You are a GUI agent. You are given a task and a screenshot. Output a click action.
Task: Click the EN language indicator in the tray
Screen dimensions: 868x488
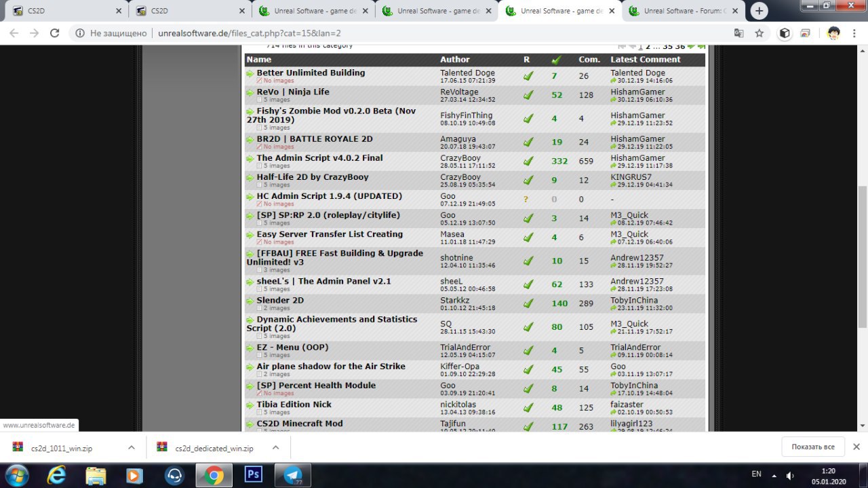756,474
